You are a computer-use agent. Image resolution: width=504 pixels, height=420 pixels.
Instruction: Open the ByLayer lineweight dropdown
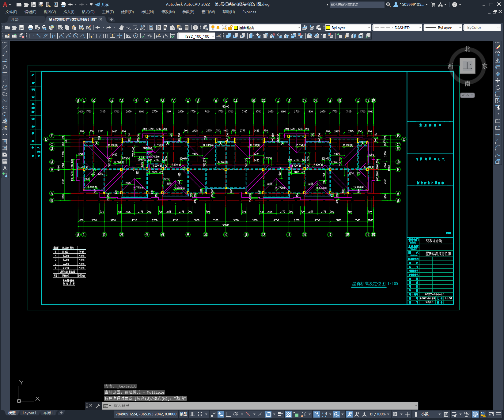[x=443, y=28]
